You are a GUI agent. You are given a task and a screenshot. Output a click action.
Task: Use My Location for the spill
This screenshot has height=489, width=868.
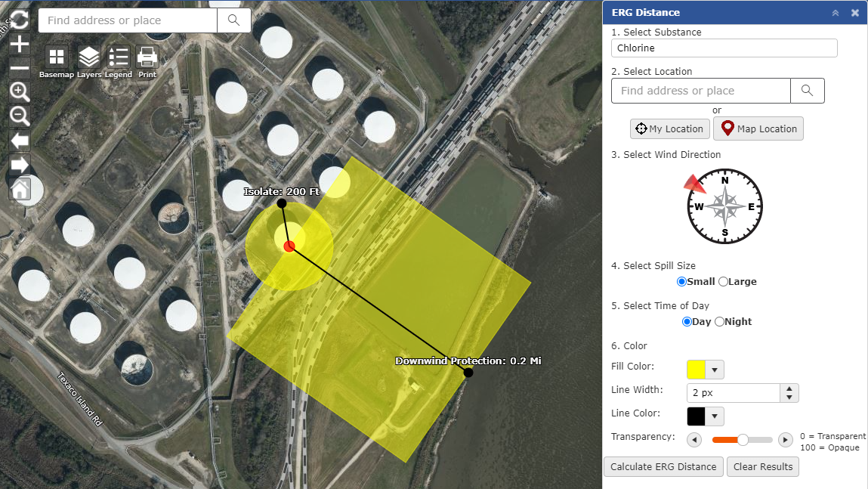pyautogui.click(x=670, y=129)
